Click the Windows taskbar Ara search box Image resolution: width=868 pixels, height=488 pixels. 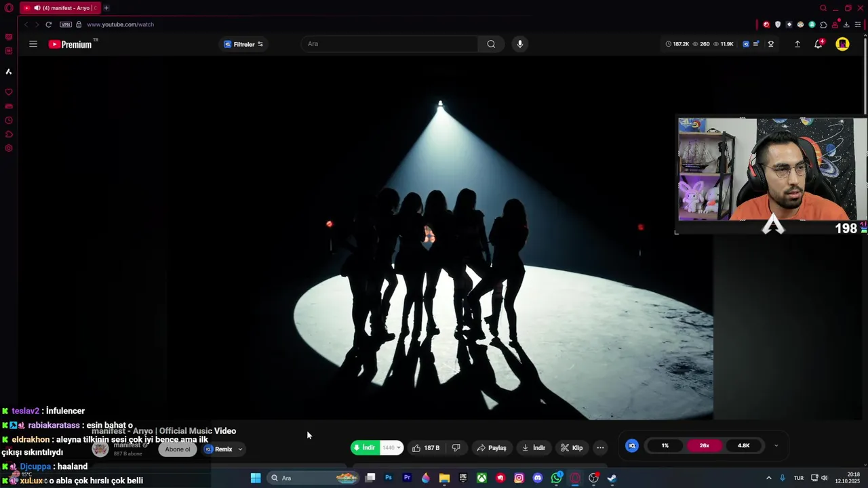(x=313, y=478)
